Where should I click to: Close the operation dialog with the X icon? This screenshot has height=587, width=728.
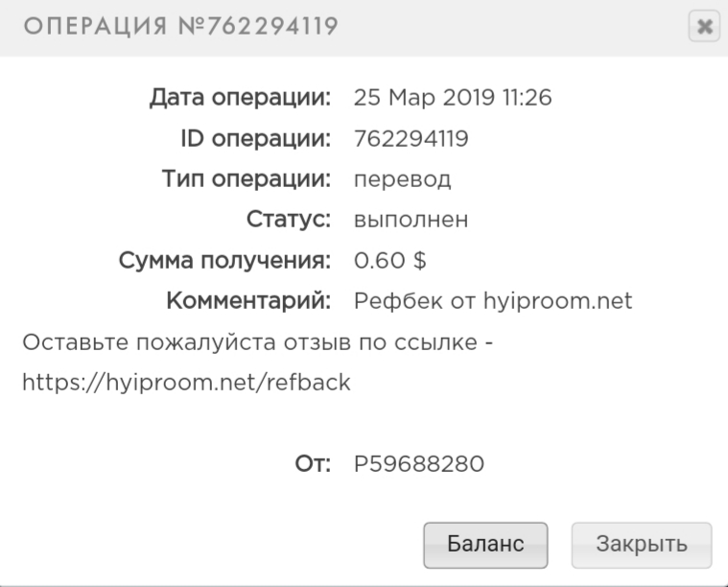(x=704, y=26)
